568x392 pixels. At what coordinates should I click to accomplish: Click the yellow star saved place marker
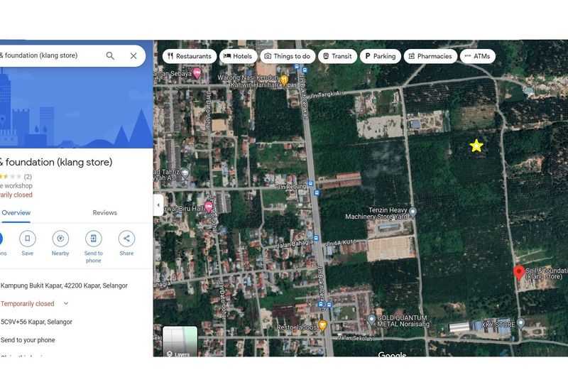pyautogui.click(x=476, y=146)
